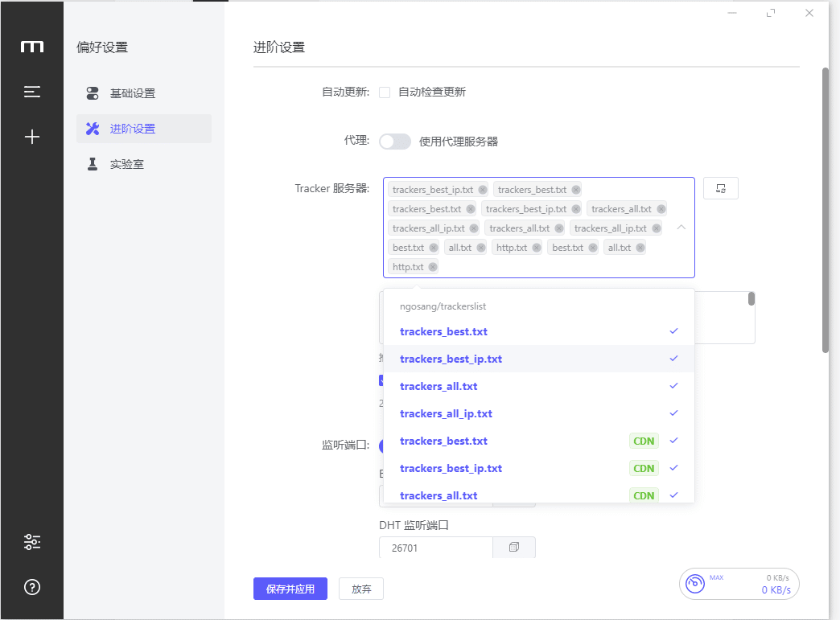Click the speedometer icon in the speed widget
The image size is (840, 620).
pyautogui.click(x=695, y=584)
